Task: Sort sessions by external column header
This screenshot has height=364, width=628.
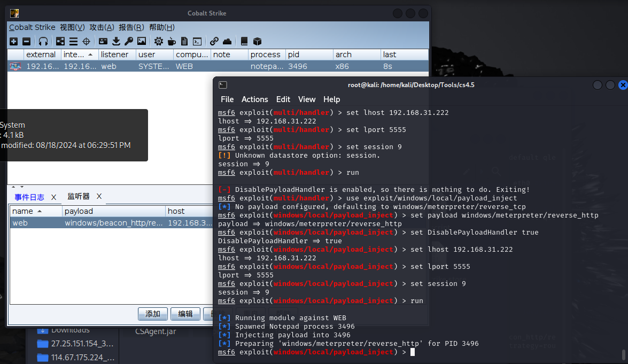Action: (x=42, y=55)
